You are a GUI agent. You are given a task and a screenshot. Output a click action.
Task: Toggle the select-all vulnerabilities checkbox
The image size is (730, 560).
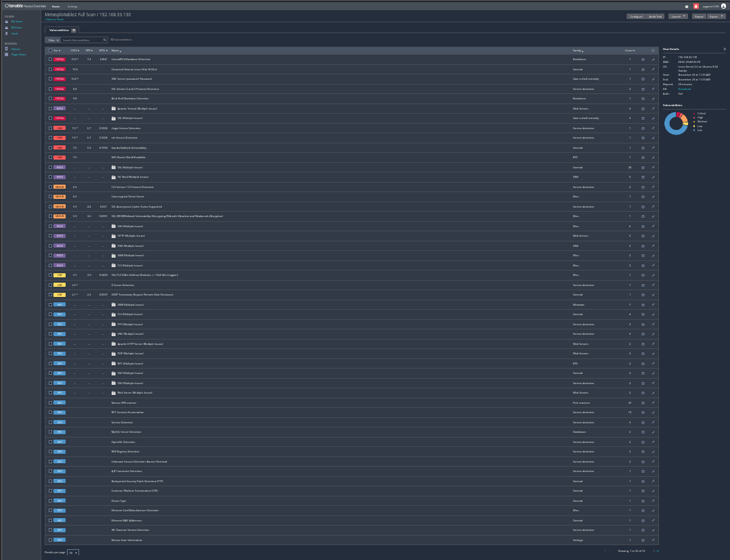tap(50, 50)
